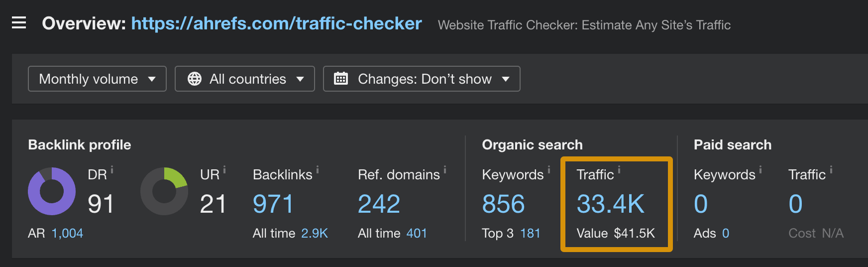
Task: Click the DR info icon
Action: [112, 169]
